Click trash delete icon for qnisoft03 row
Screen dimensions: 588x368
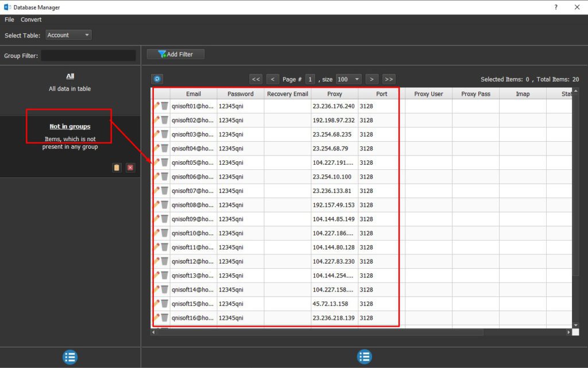[164, 134]
